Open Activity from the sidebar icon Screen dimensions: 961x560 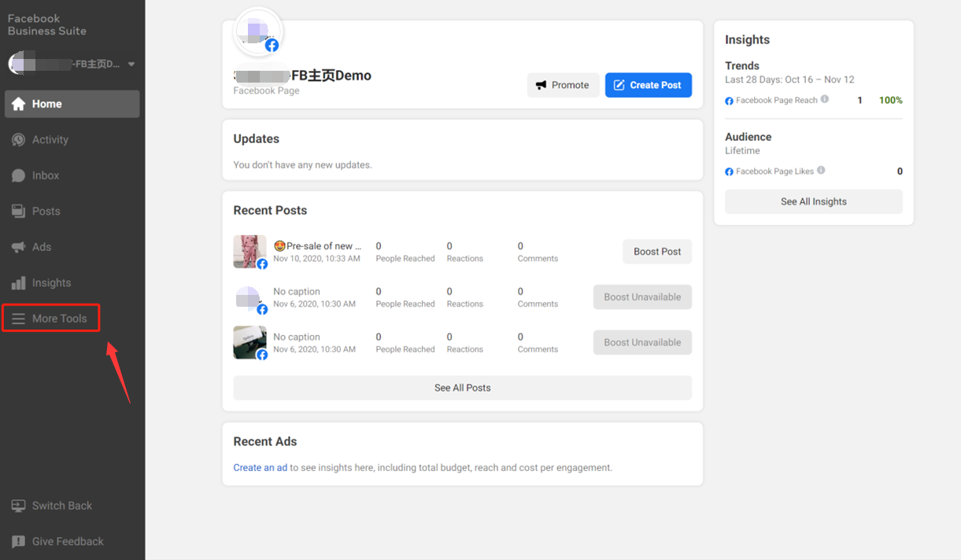point(18,140)
